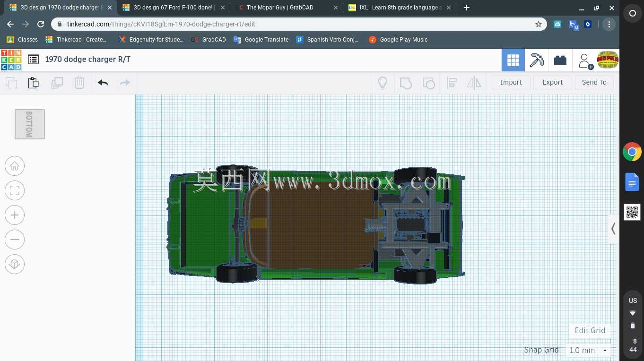Copy selection with the Copy icon
The width and height of the screenshot is (644, 361).
(11, 83)
